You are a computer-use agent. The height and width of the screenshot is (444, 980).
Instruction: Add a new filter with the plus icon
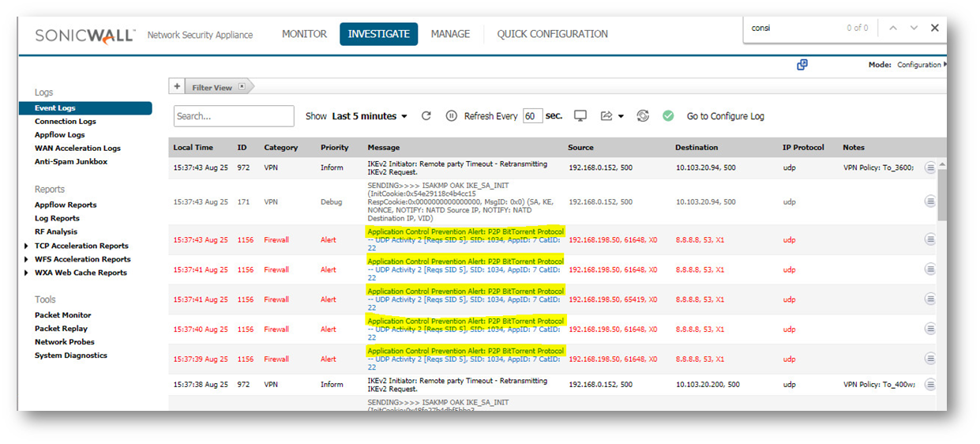click(x=177, y=87)
